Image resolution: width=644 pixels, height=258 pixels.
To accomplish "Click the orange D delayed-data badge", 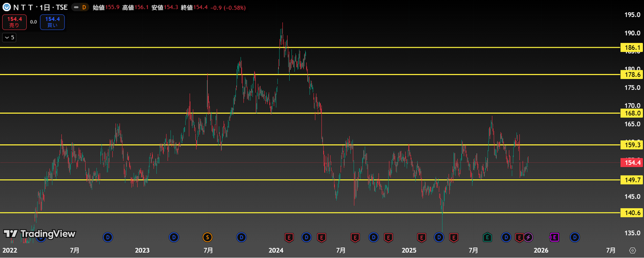I will point(84,8).
